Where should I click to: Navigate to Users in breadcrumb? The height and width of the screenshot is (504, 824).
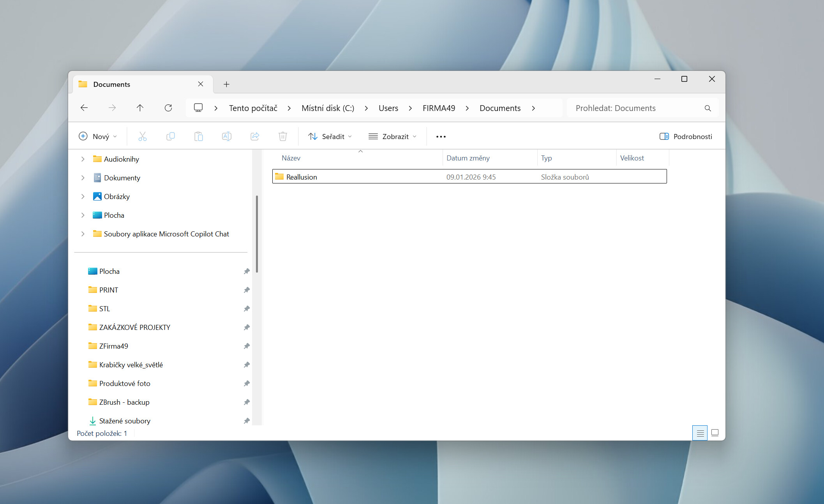[x=388, y=108]
